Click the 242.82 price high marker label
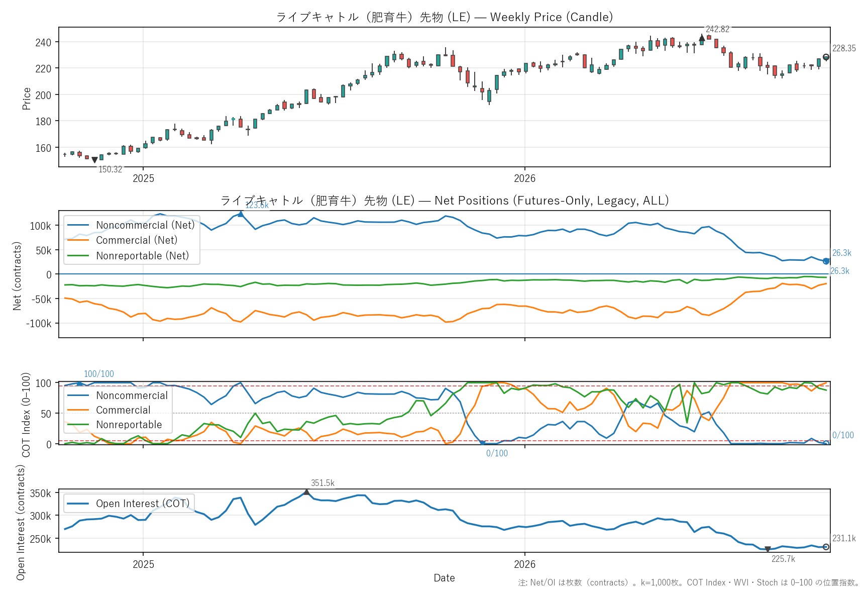Image resolution: width=868 pixels, height=593 pixels. pyautogui.click(x=717, y=29)
